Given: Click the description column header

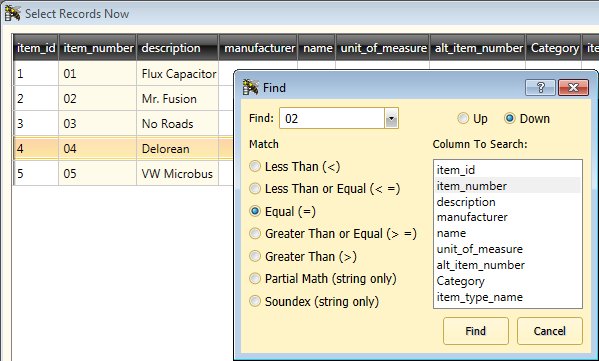Looking at the screenshot, I should coord(177,48).
